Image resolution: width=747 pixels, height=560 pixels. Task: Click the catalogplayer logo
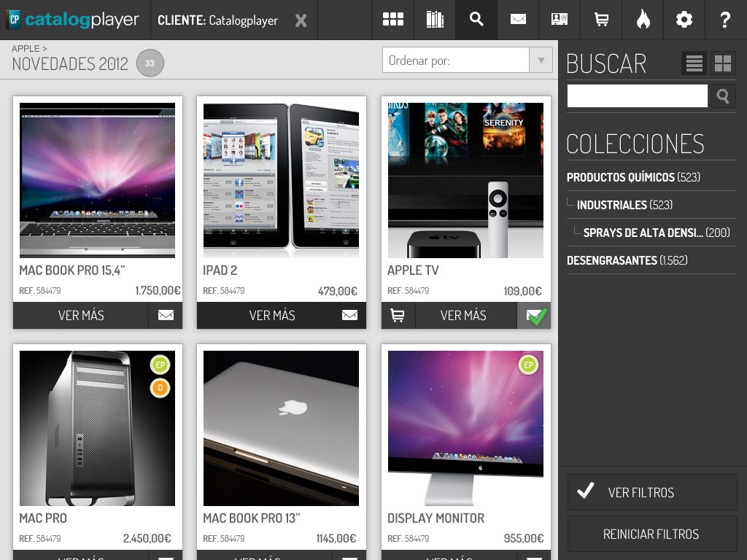(x=74, y=20)
